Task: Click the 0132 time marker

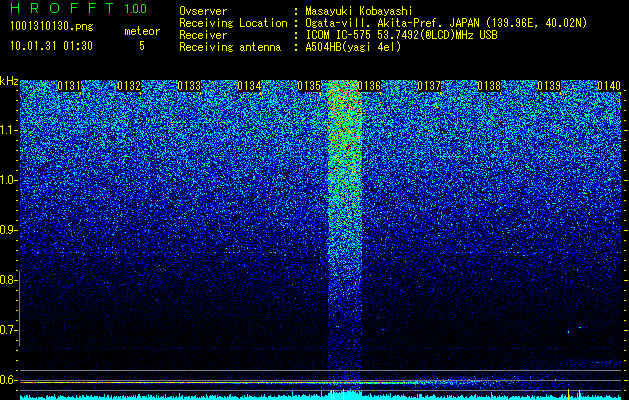Action: (129, 86)
